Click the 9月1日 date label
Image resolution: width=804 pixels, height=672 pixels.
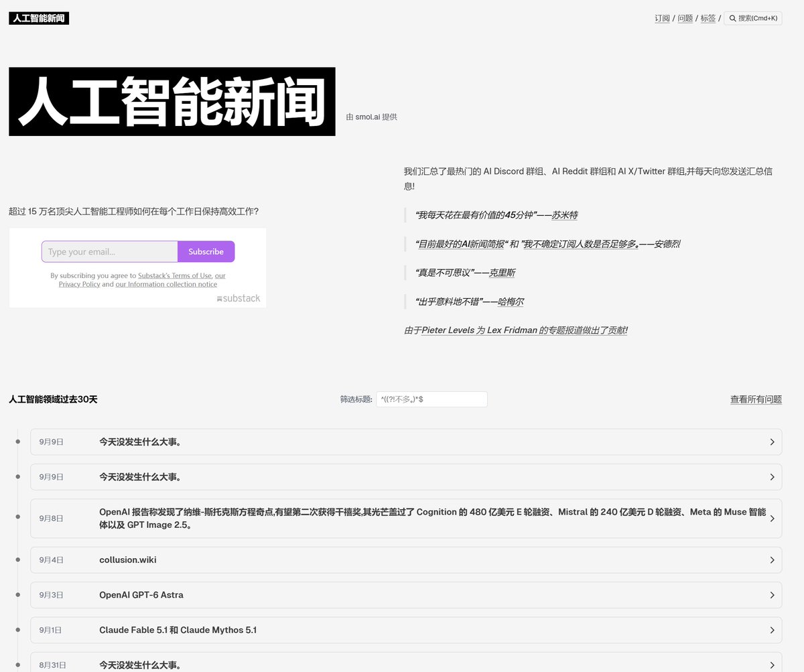tap(51, 630)
